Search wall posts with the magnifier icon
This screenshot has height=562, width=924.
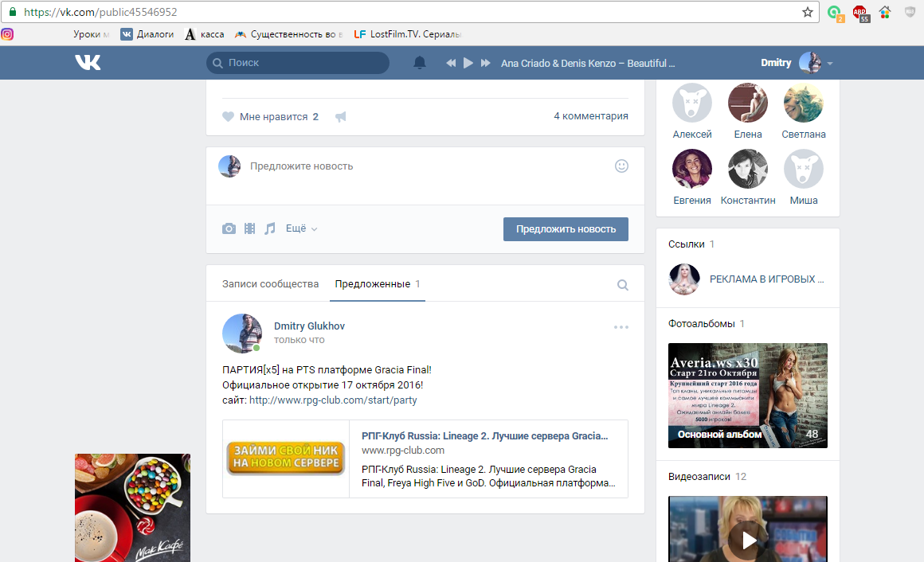click(622, 285)
